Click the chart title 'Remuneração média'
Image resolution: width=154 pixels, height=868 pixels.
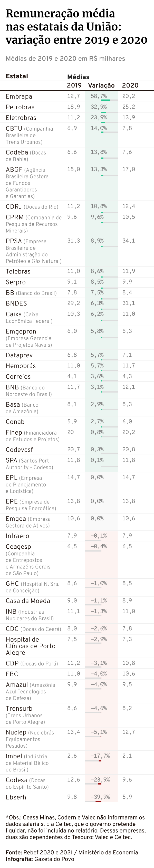tap(60, 13)
